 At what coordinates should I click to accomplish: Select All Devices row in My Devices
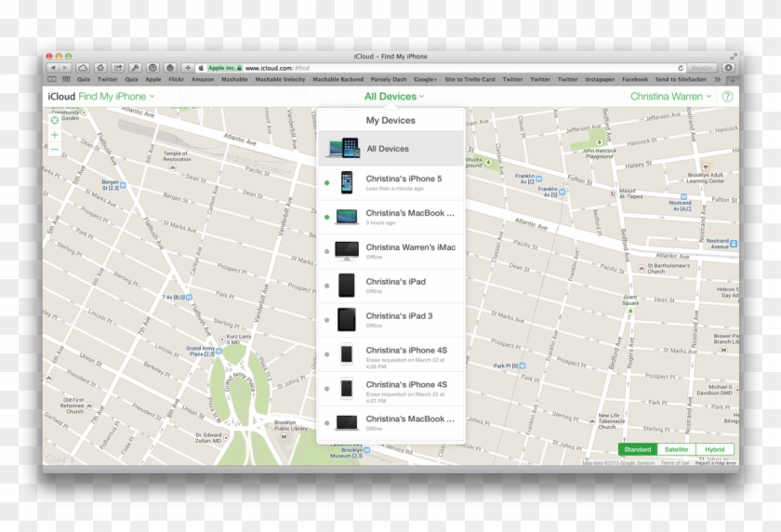tap(391, 149)
